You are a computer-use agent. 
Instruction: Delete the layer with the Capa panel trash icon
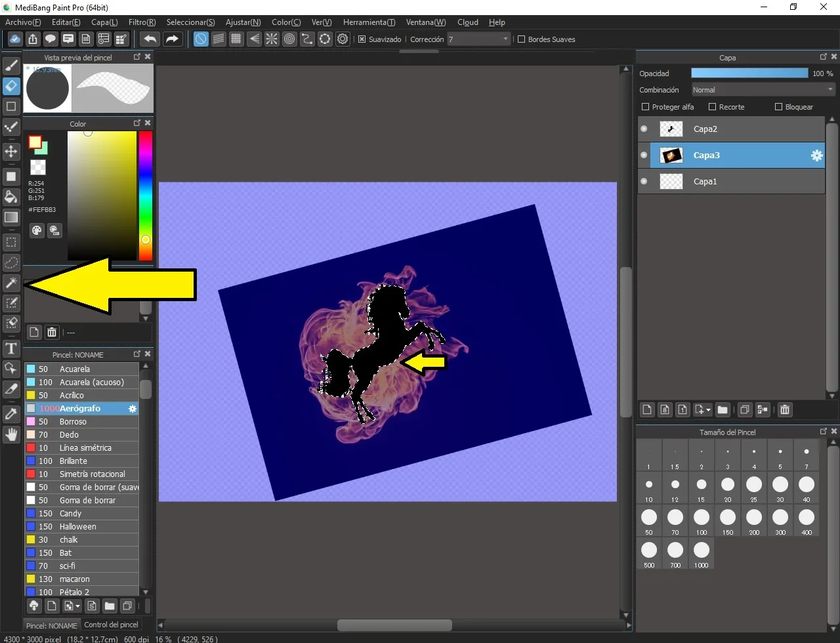784,410
